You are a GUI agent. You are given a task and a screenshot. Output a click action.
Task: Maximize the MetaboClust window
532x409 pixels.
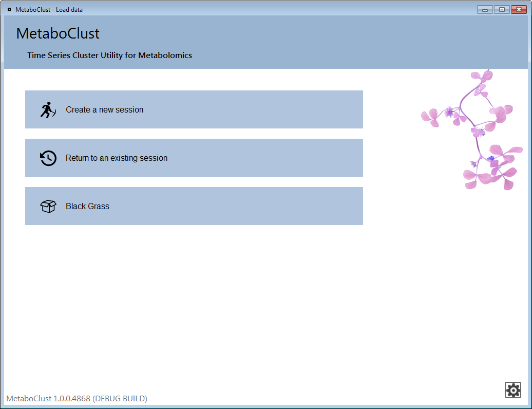click(502, 9)
